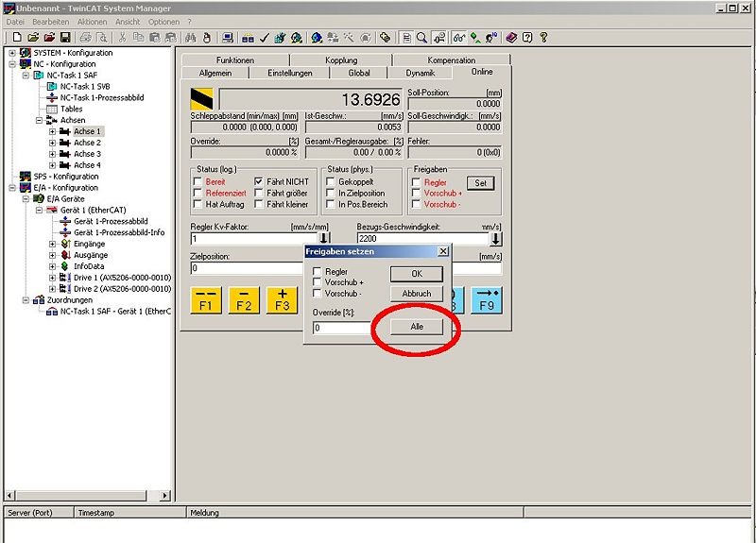Viewport: 756px width, 543px height.
Task: Switch to the Dynamik tab
Action: (420, 73)
